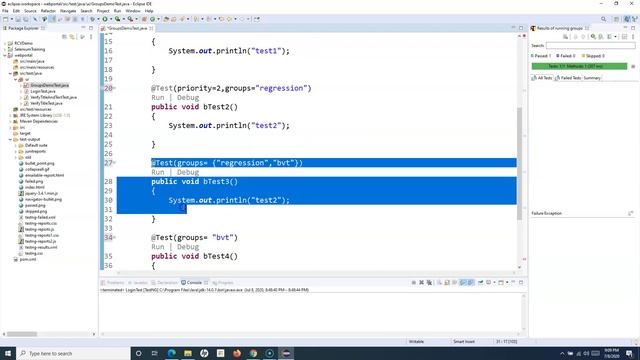The width and height of the screenshot is (640, 360).
Task: Collapse the src/test/java folder
Action: [10, 73]
